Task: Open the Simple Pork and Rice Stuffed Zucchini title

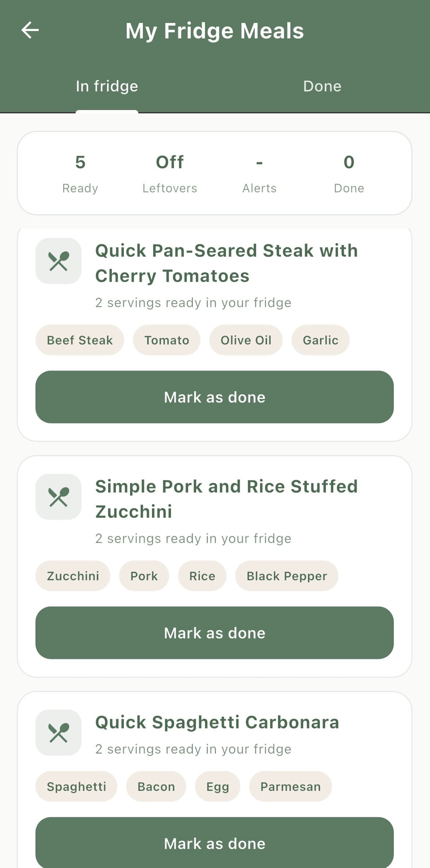Action: 226,499
